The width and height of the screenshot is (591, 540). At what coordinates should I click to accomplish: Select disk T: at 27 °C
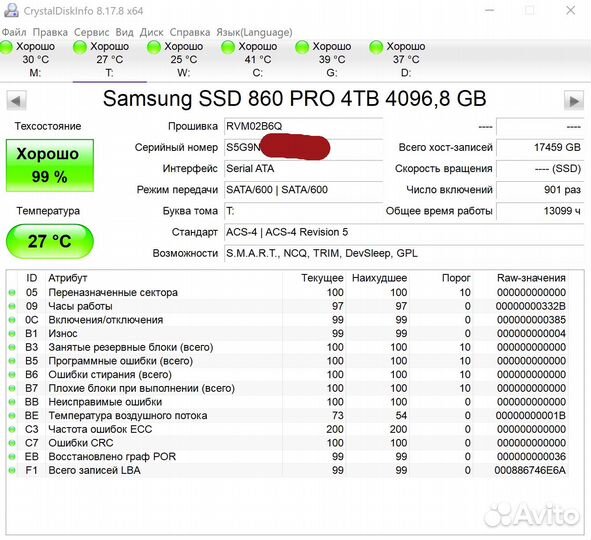[x=109, y=59]
